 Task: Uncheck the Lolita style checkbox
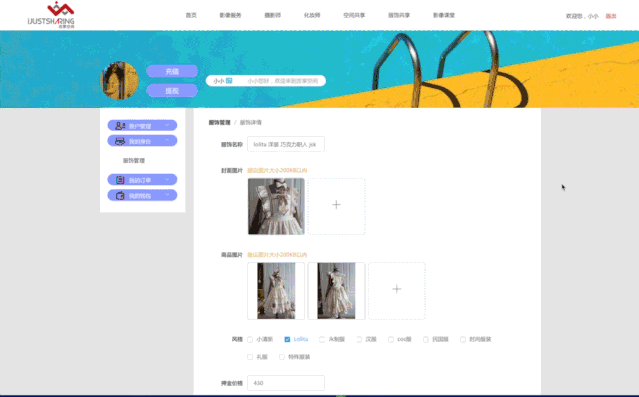click(287, 339)
